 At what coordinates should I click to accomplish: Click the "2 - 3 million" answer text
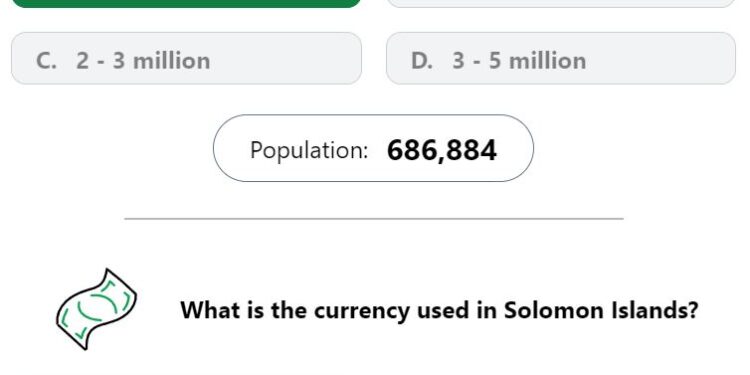(x=143, y=61)
